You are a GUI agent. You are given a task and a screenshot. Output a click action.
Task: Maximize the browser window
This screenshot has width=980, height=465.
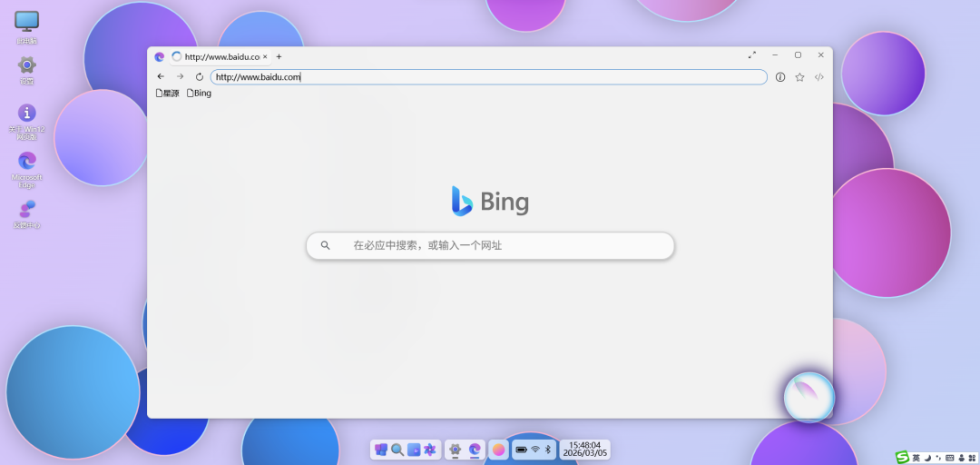click(x=798, y=55)
